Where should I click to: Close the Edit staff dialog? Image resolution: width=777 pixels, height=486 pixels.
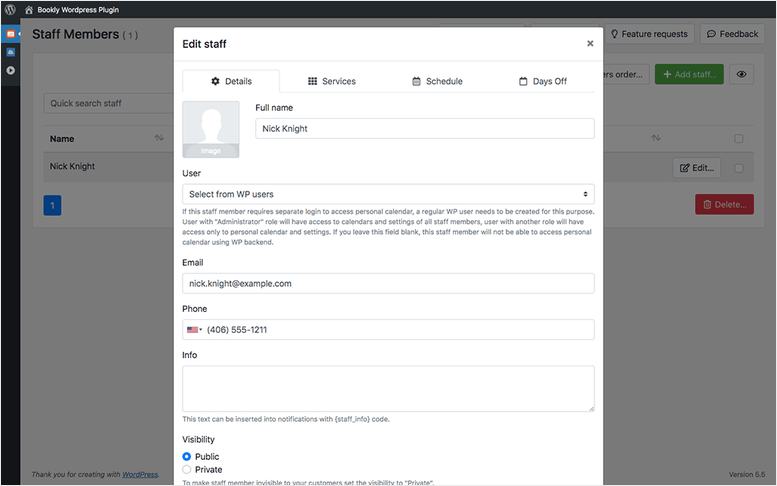pos(590,44)
